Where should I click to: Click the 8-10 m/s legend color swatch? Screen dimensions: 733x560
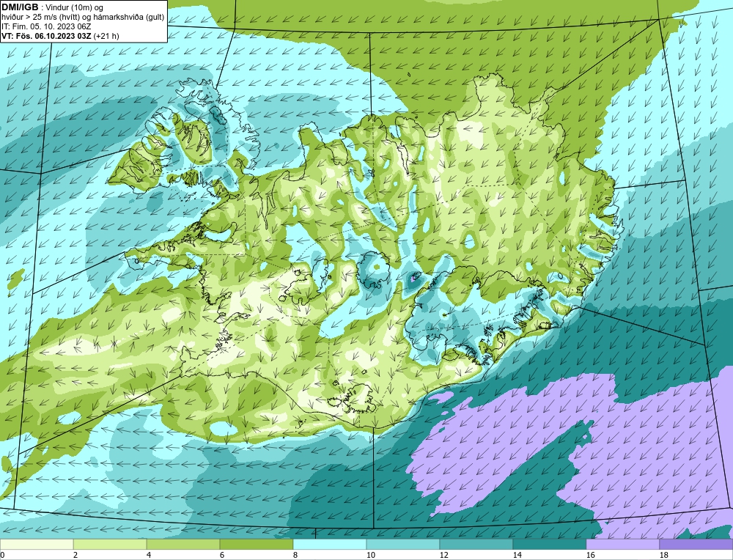(x=330, y=545)
